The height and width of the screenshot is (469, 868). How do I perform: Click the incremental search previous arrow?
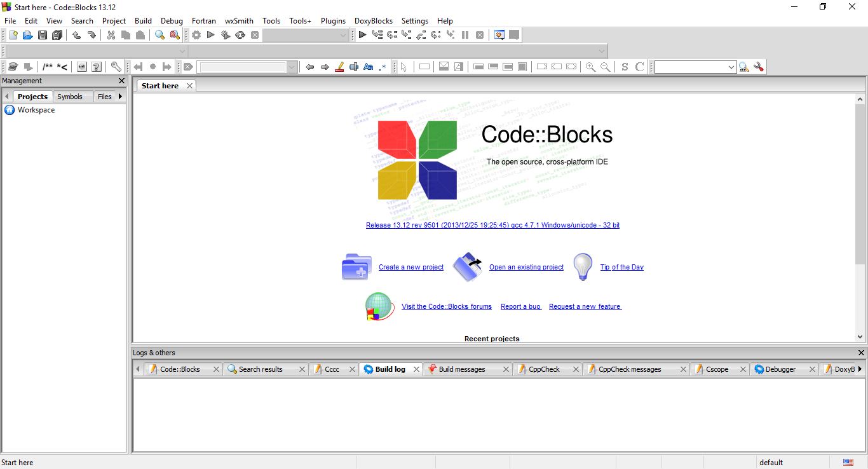click(x=309, y=67)
